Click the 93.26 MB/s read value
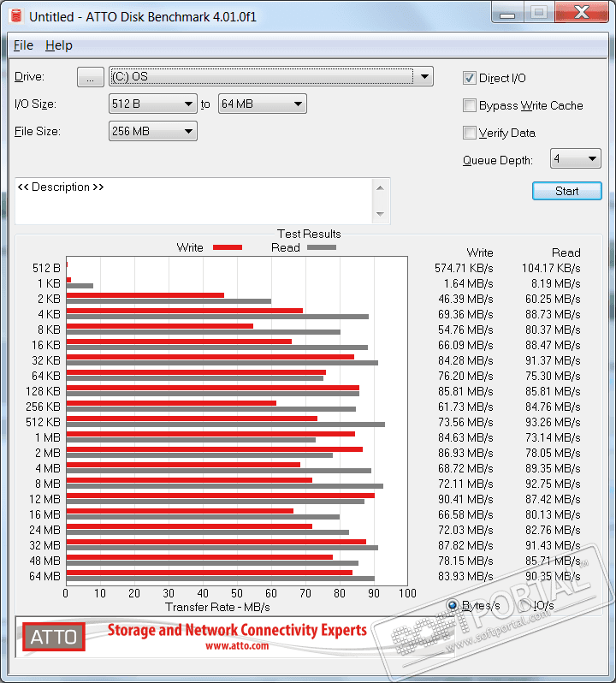The width and height of the screenshot is (616, 683). pos(553,423)
